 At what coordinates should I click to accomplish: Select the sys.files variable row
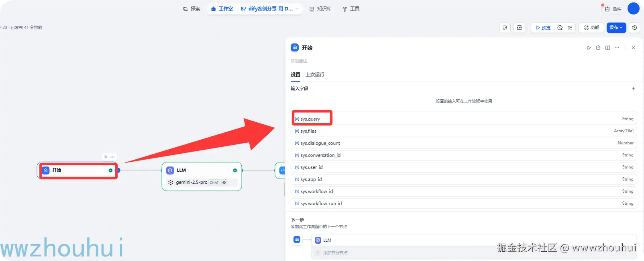pos(464,131)
